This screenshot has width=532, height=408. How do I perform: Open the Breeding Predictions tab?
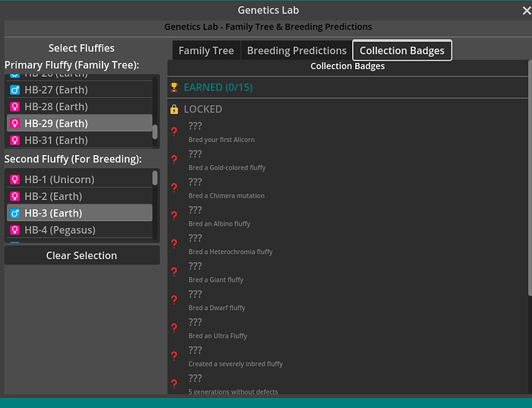coord(296,51)
